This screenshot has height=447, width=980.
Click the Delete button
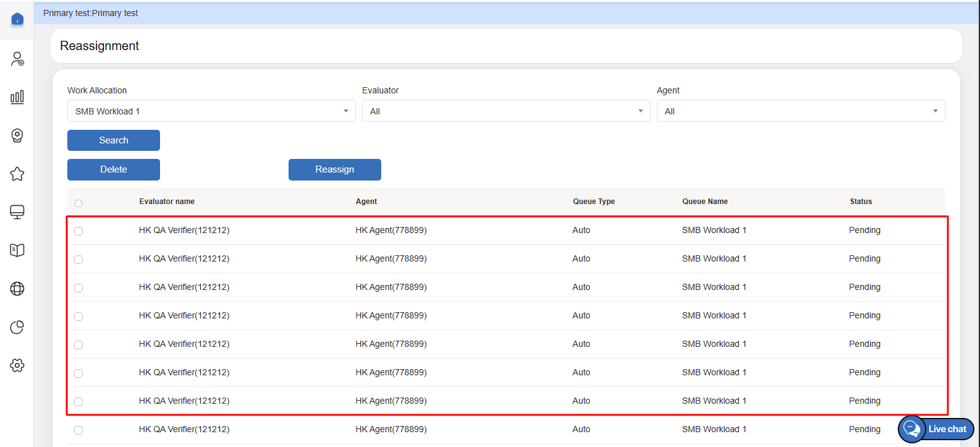tap(114, 169)
